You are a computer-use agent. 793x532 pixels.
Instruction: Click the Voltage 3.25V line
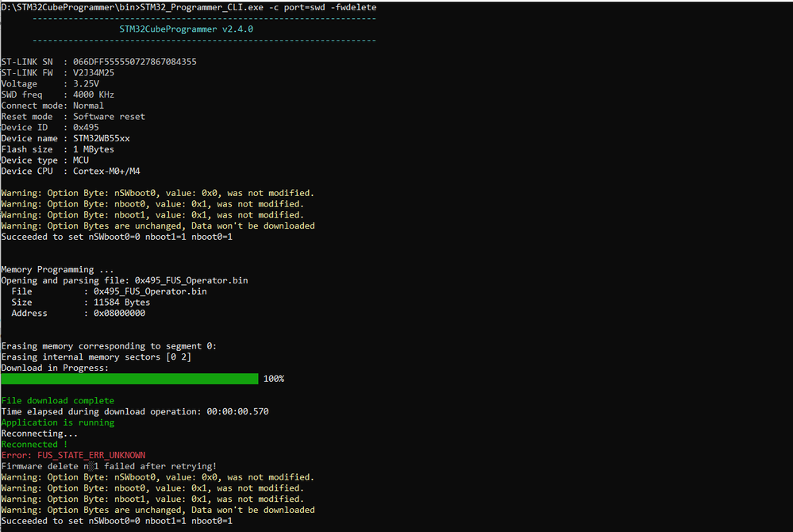(50, 84)
